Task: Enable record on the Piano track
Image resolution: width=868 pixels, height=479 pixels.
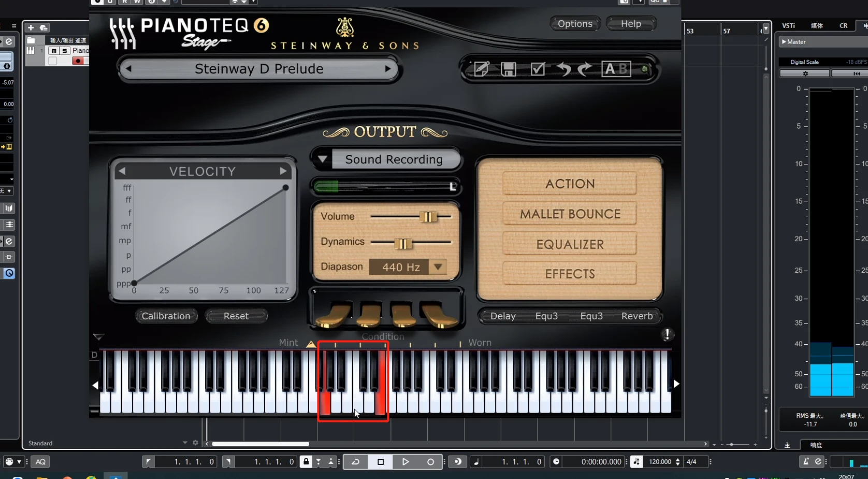Action: pos(78,61)
